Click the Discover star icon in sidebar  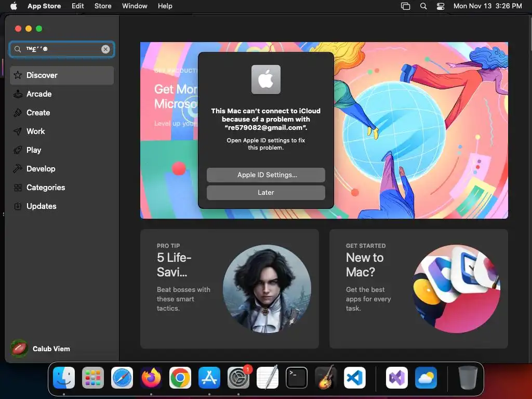18,75
